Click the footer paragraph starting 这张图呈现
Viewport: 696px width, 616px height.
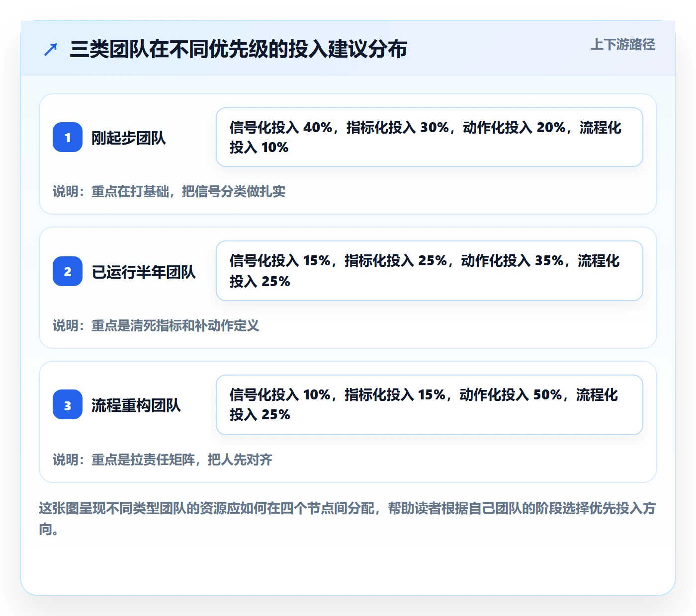coord(348,519)
